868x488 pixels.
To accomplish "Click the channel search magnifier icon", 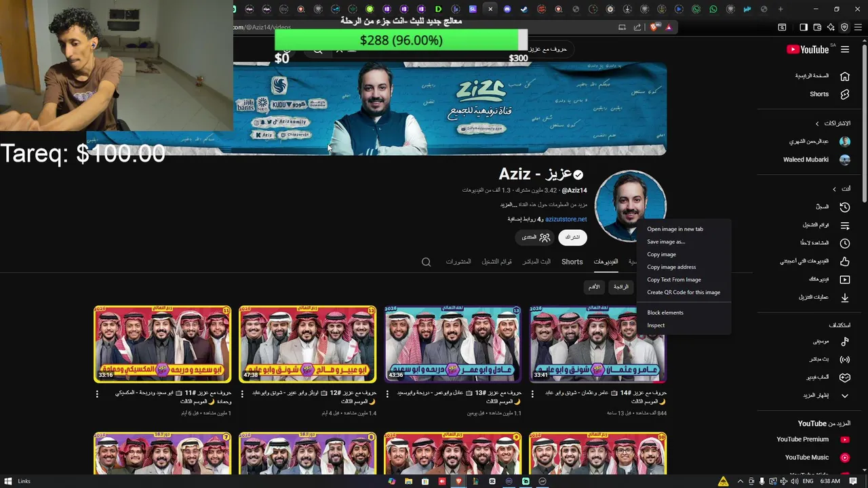I will [426, 262].
